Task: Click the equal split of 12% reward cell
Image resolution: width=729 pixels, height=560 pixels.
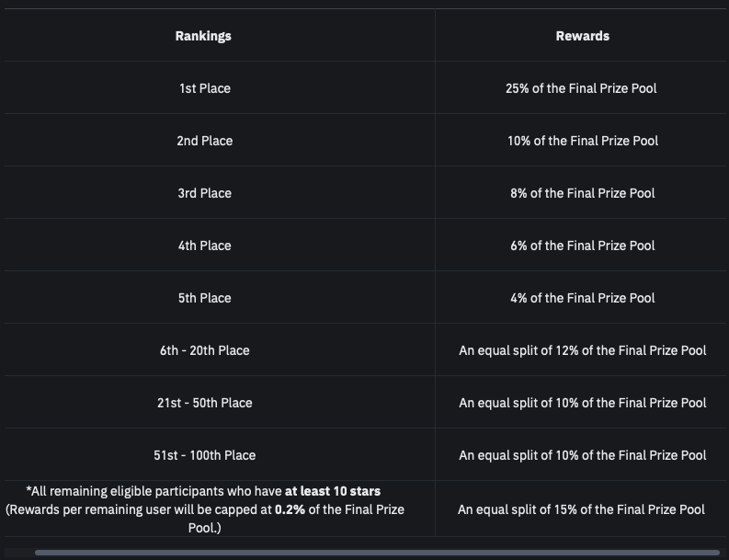Action: click(x=582, y=350)
